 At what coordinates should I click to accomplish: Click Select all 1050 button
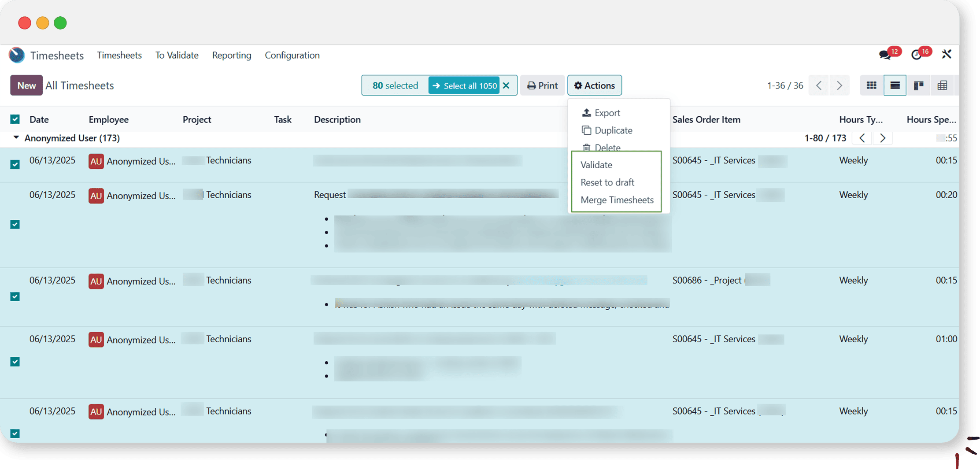tap(465, 85)
